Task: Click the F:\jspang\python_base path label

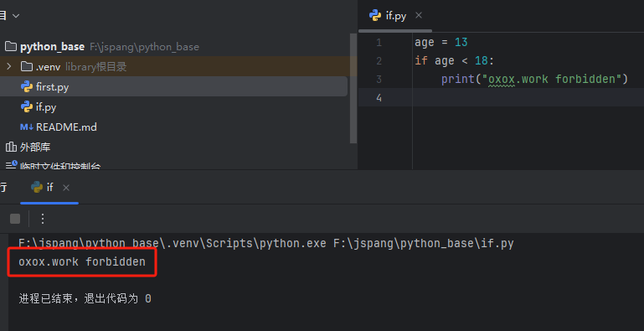Action: click(x=145, y=47)
